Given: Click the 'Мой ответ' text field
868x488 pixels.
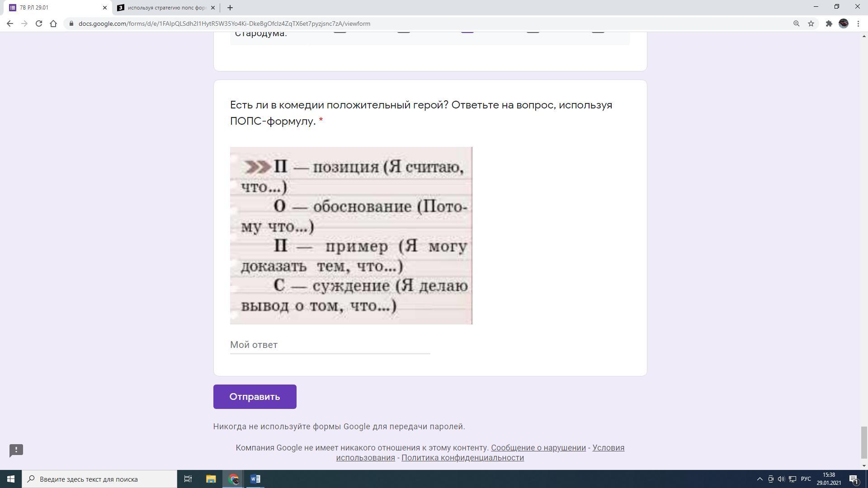Looking at the screenshot, I should [x=330, y=345].
